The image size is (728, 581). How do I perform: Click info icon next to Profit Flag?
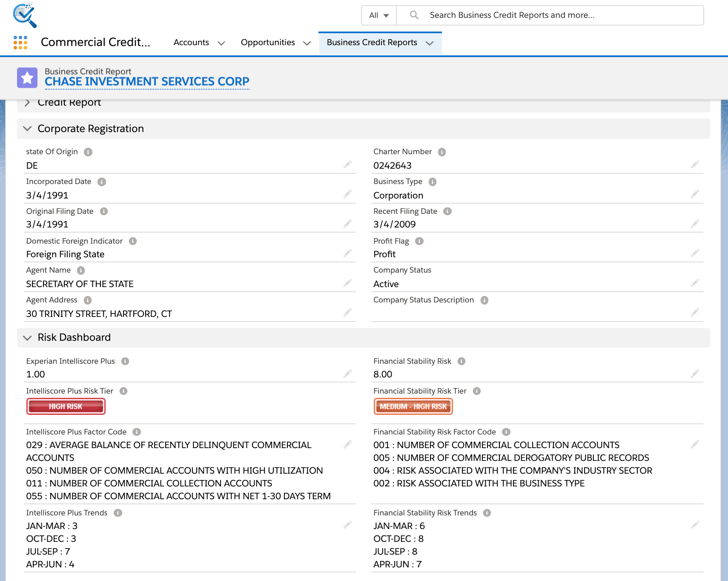click(x=419, y=241)
